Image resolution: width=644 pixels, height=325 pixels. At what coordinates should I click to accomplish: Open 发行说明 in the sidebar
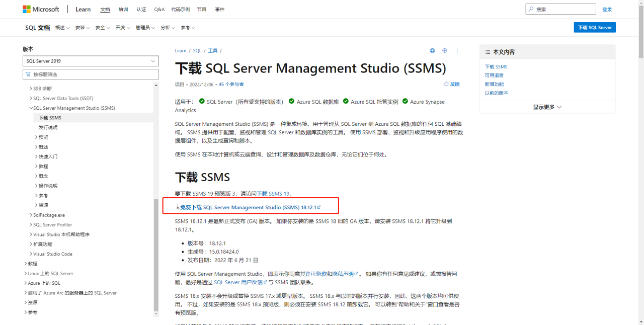48,127
